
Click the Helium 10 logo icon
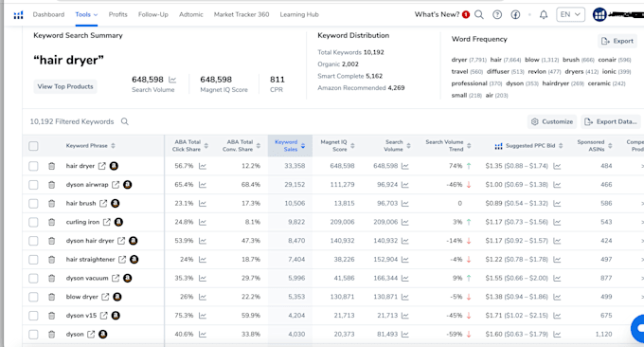click(x=18, y=15)
